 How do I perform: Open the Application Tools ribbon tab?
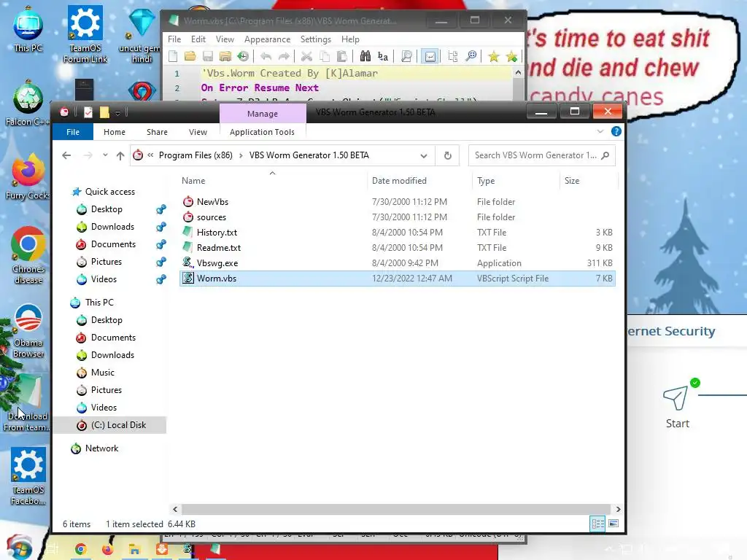[x=262, y=132]
